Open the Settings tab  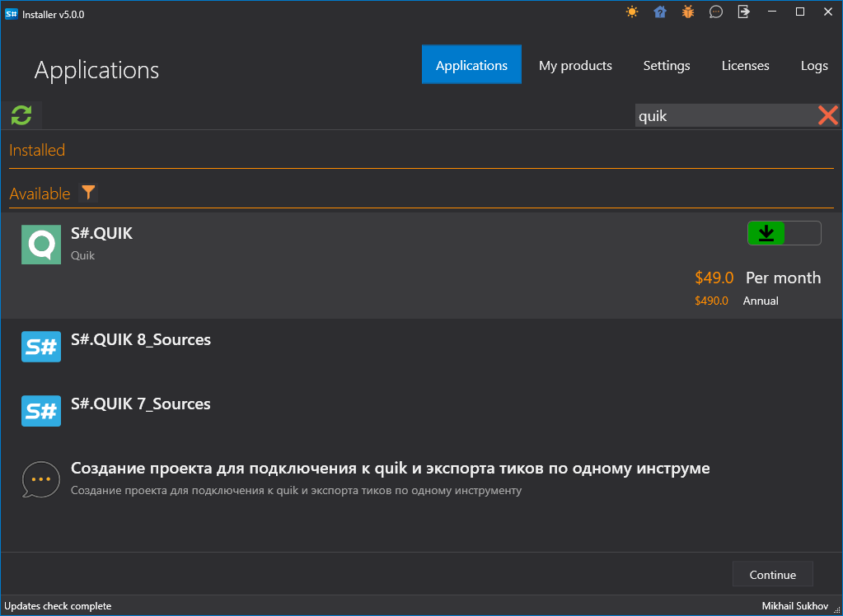[667, 66]
